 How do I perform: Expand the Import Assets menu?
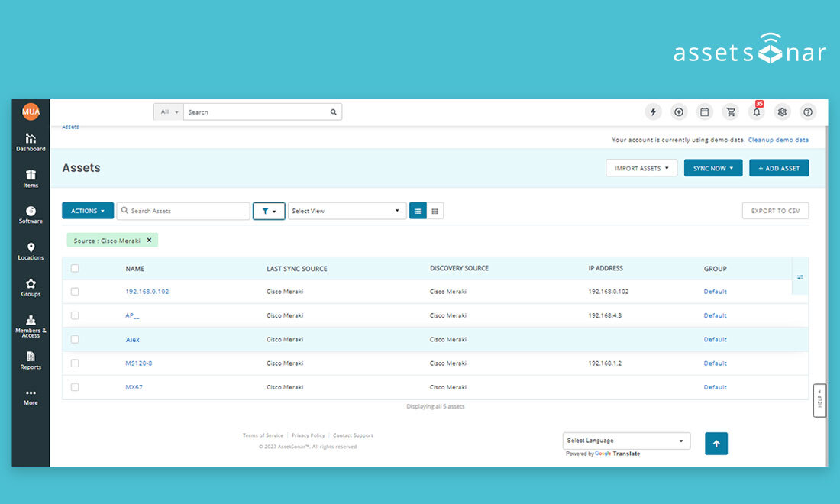click(641, 167)
